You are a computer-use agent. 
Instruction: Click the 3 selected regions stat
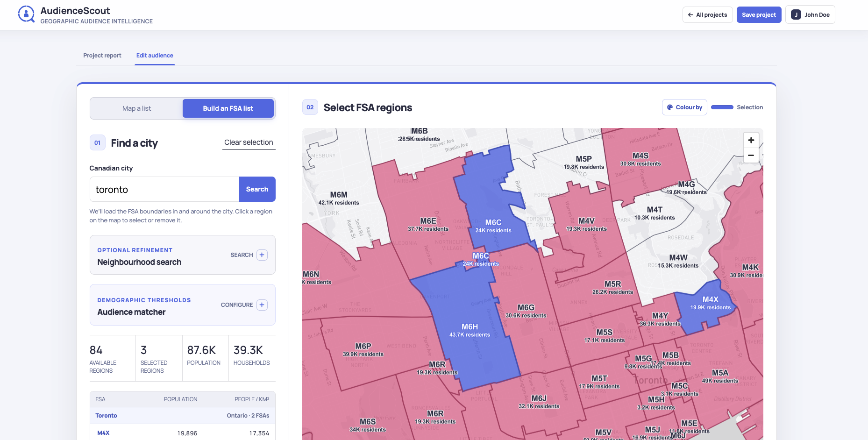(x=159, y=359)
